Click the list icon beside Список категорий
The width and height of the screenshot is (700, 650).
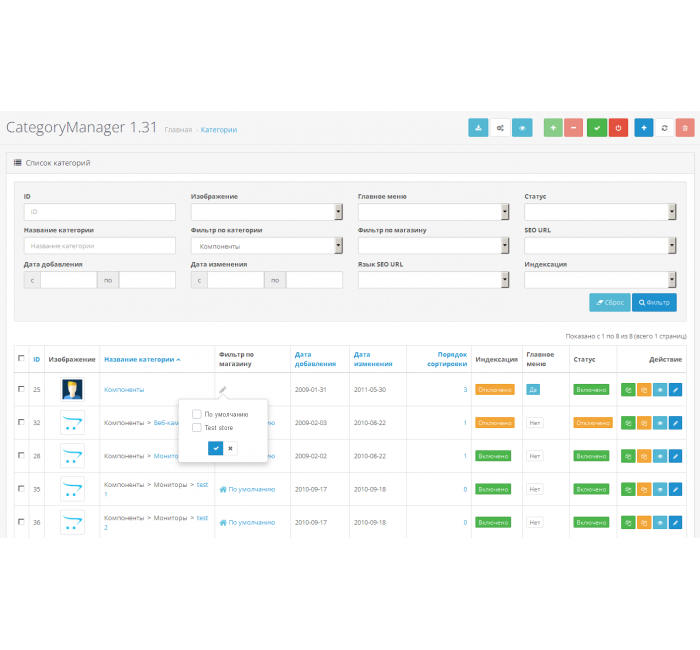pyautogui.click(x=18, y=162)
